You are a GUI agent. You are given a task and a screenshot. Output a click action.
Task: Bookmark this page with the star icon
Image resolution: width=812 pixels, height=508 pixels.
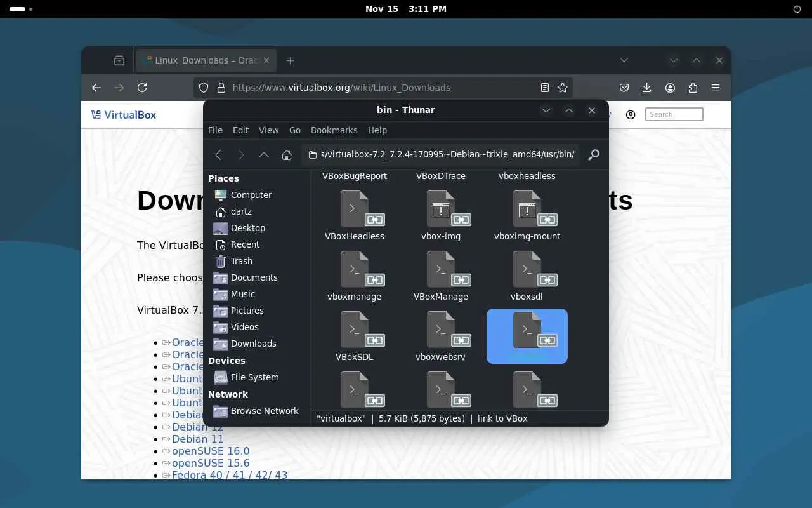562,88
